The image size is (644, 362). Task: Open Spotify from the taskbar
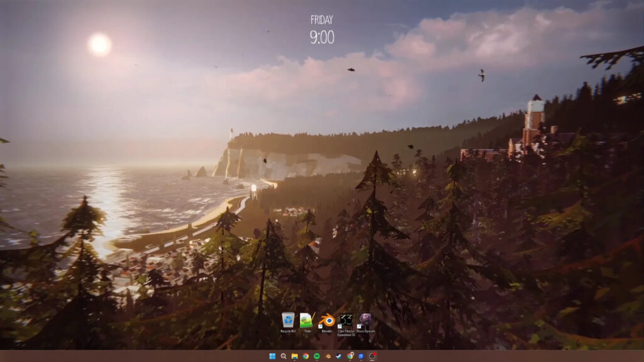pyautogui.click(x=317, y=356)
